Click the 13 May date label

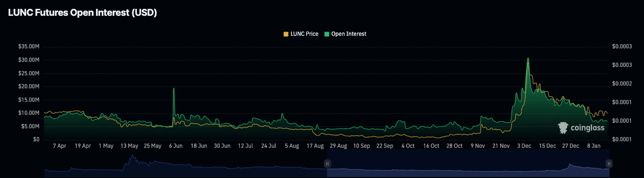point(129,146)
